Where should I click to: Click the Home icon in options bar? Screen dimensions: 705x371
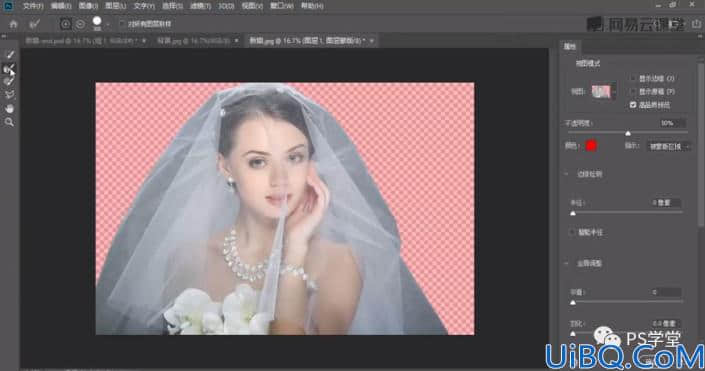click(x=13, y=24)
